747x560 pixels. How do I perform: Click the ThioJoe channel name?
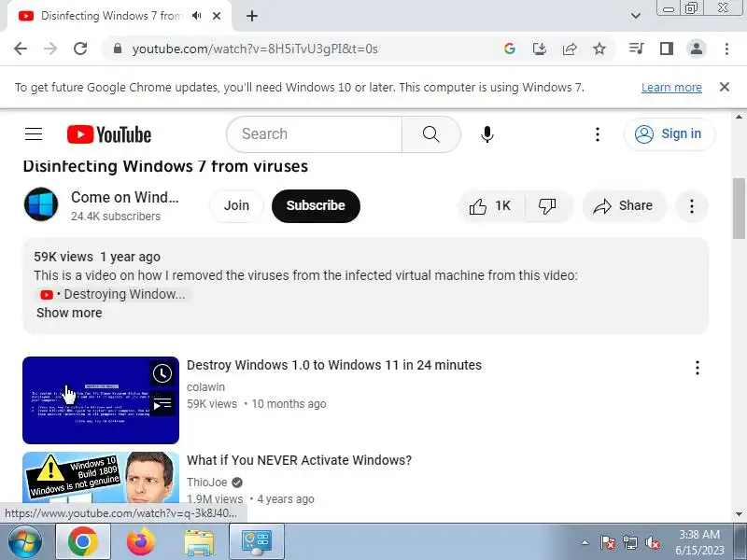point(206,483)
